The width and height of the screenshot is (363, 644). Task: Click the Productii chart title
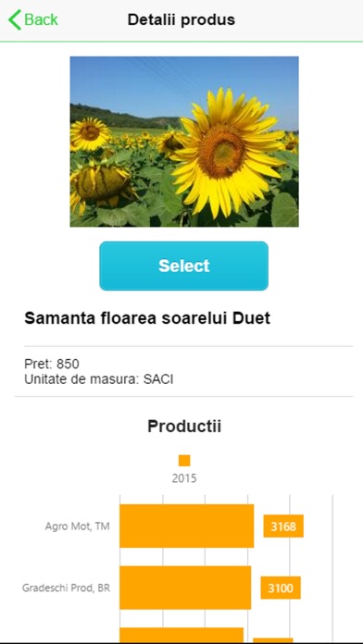click(184, 427)
